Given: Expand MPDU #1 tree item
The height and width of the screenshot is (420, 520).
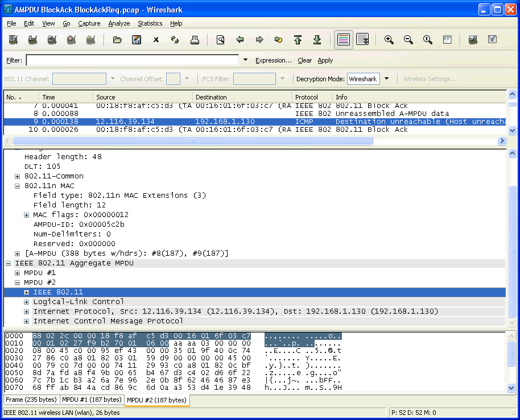Looking at the screenshot, I should (17, 273).
